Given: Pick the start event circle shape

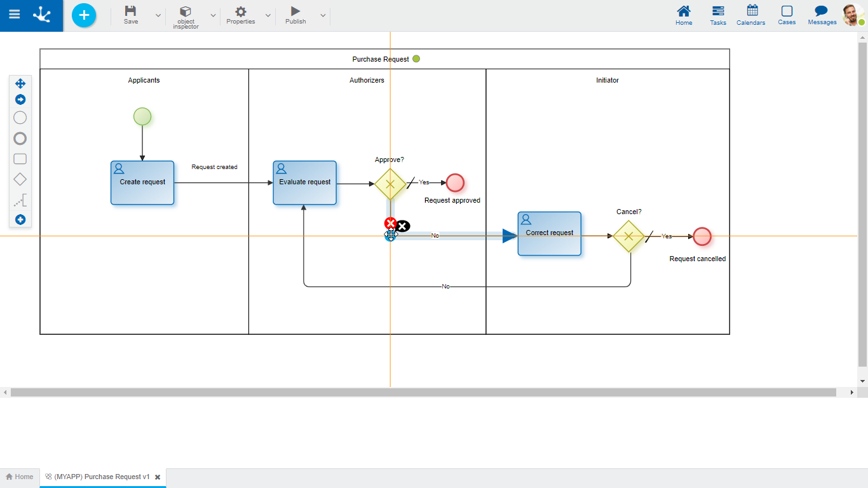Looking at the screenshot, I should [x=20, y=118].
